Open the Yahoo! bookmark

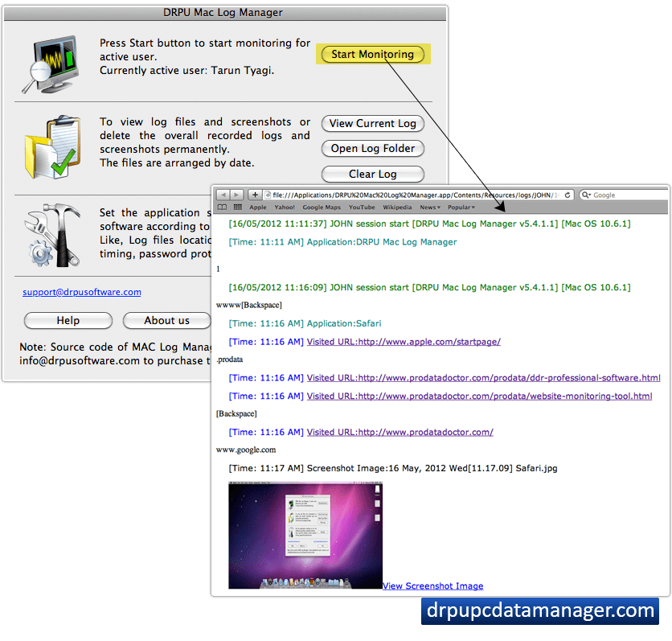pos(285,208)
